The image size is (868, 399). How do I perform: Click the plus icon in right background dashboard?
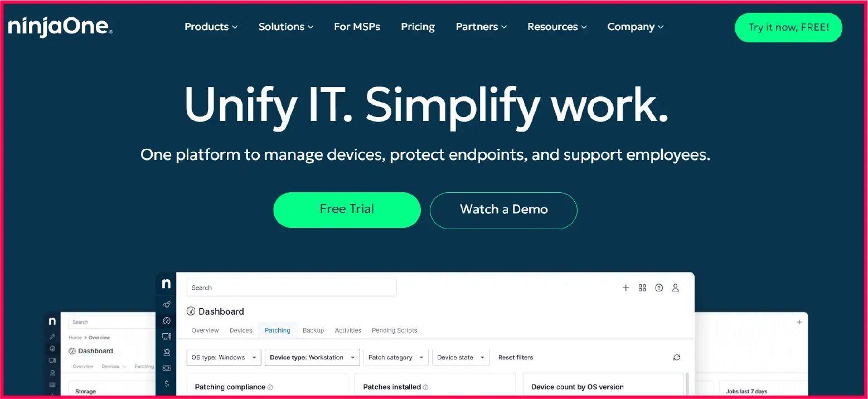click(x=799, y=322)
